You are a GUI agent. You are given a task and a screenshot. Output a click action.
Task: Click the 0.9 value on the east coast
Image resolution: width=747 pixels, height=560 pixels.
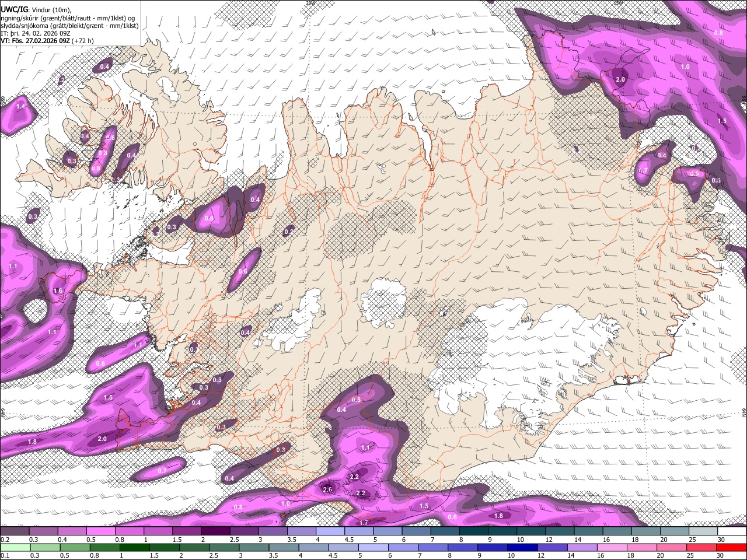694,174
